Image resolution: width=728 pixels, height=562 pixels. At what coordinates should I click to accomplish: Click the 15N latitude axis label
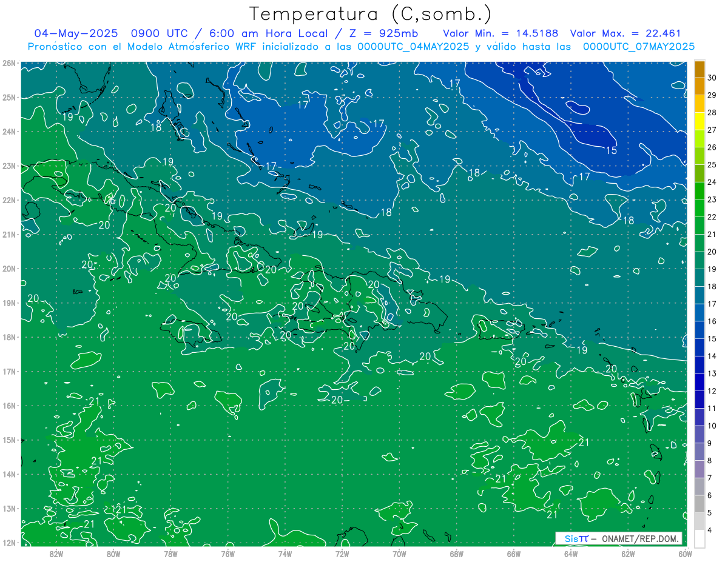[x=8, y=440]
